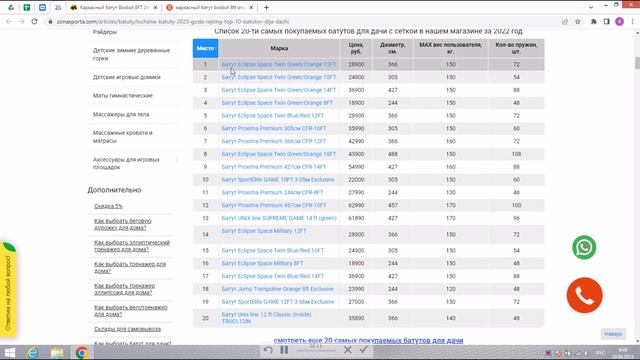This screenshot has height=360, width=640.
Task: Toggle the browser side panel
Action: [607, 22]
